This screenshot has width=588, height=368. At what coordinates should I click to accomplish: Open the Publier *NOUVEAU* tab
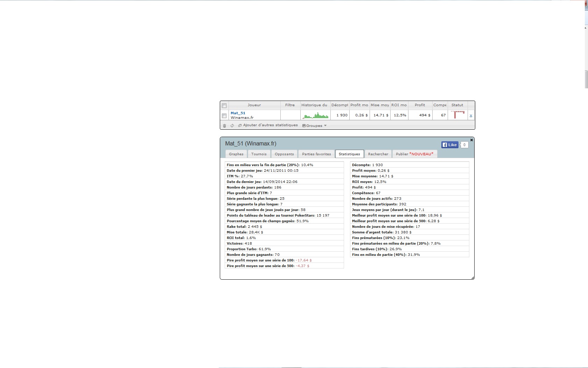(x=414, y=154)
